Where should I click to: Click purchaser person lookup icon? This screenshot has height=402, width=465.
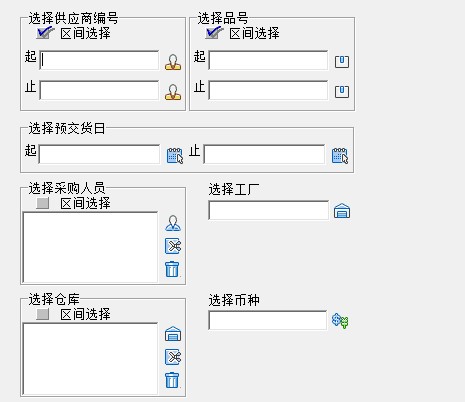[173, 223]
